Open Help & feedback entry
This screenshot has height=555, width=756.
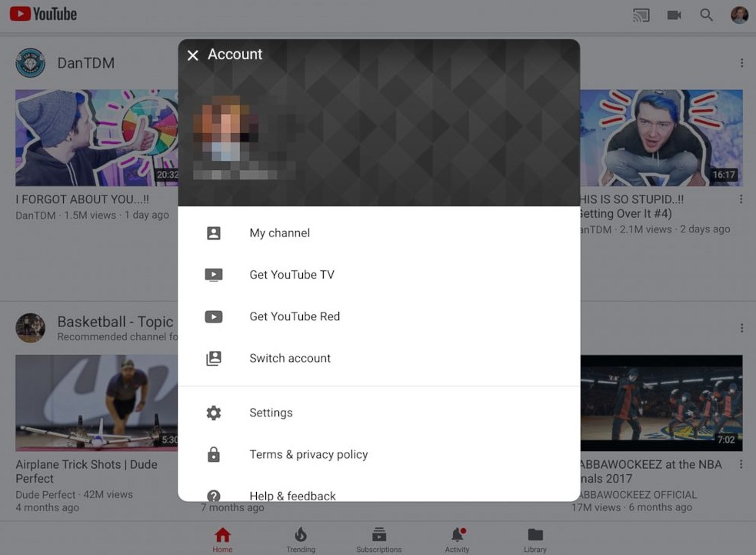[x=378, y=490]
